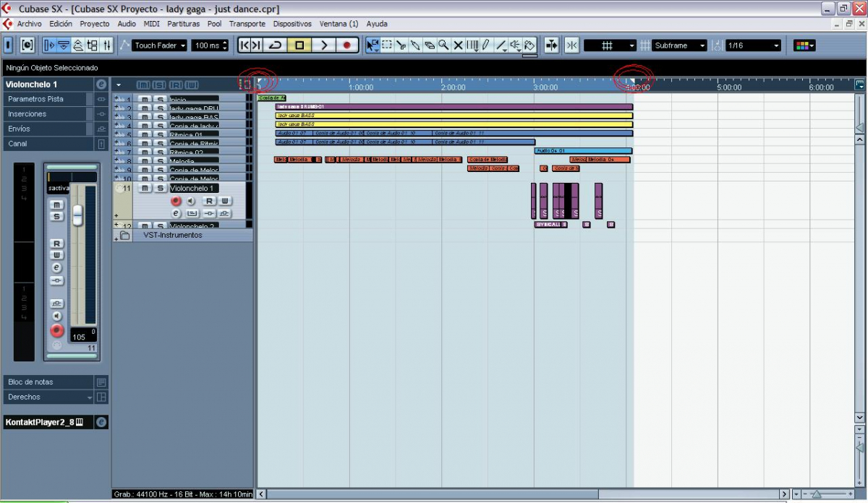Toggle the Show Inspector button

click(x=49, y=45)
